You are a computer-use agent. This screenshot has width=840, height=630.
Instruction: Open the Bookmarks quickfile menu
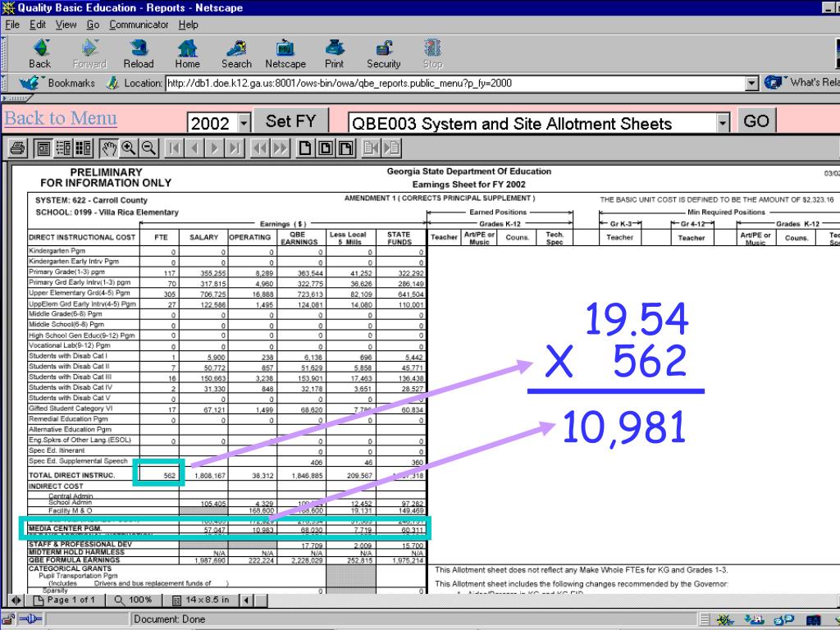pyautogui.click(x=57, y=83)
